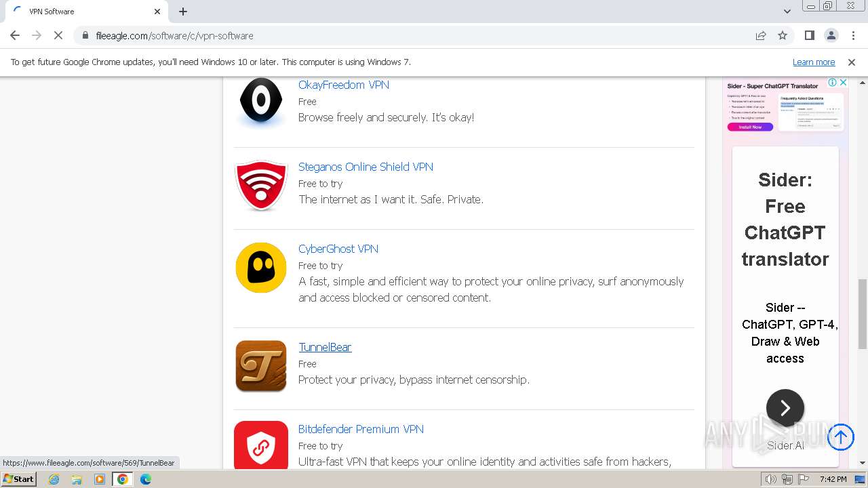
Task: Close the VPN Software tab
Action: (x=157, y=12)
